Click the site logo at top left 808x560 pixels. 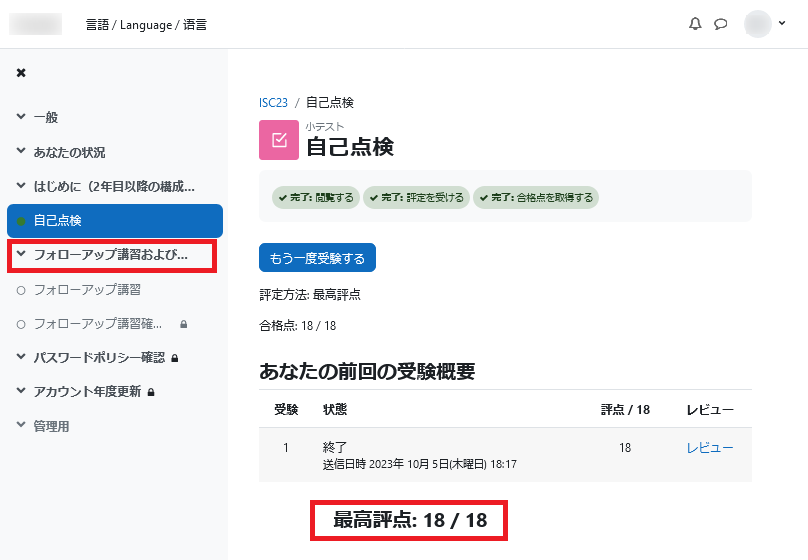point(36,24)
